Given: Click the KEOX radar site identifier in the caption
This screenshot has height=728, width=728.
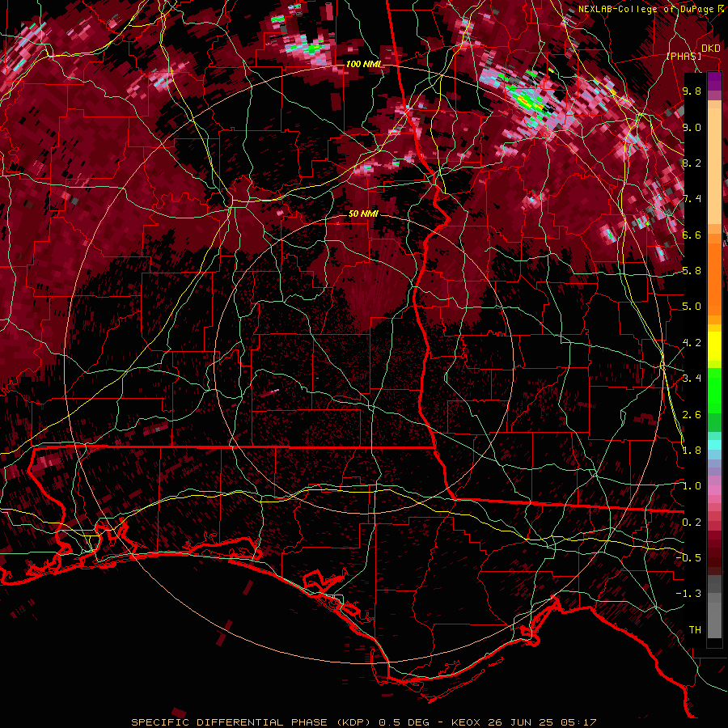Looking at the screenshot, I should [x=467, y=722].
